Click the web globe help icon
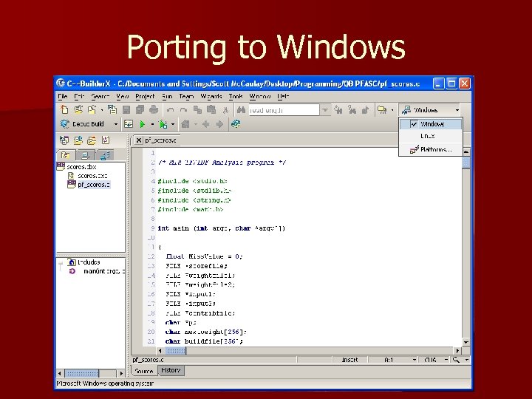Image resolution: width=532 pixels, height=399 pixels. coord(236,124)
